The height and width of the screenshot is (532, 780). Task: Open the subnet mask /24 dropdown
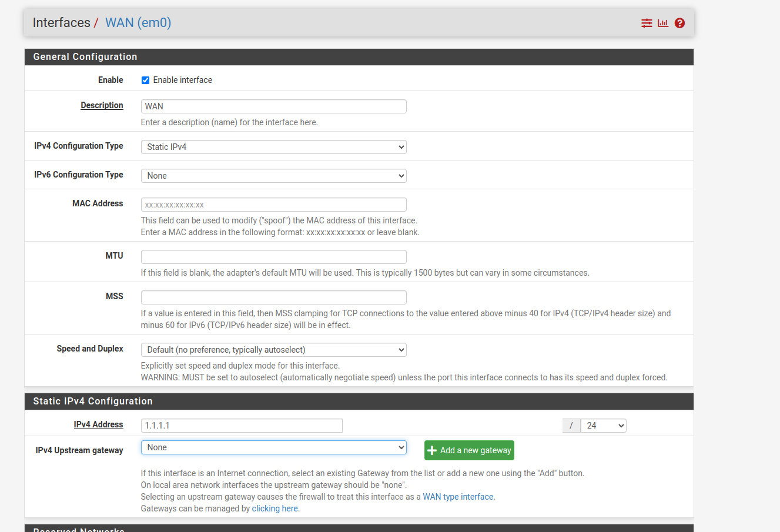click(x=603, y=425)
